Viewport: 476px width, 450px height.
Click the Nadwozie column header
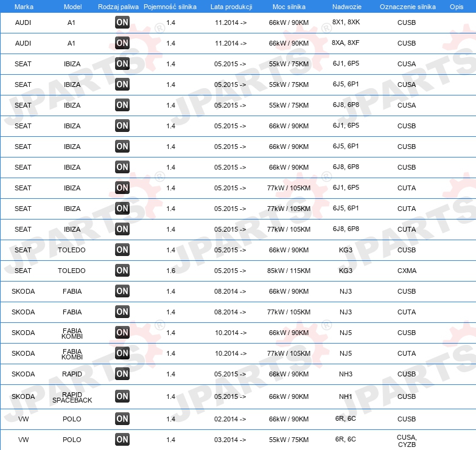347,7
